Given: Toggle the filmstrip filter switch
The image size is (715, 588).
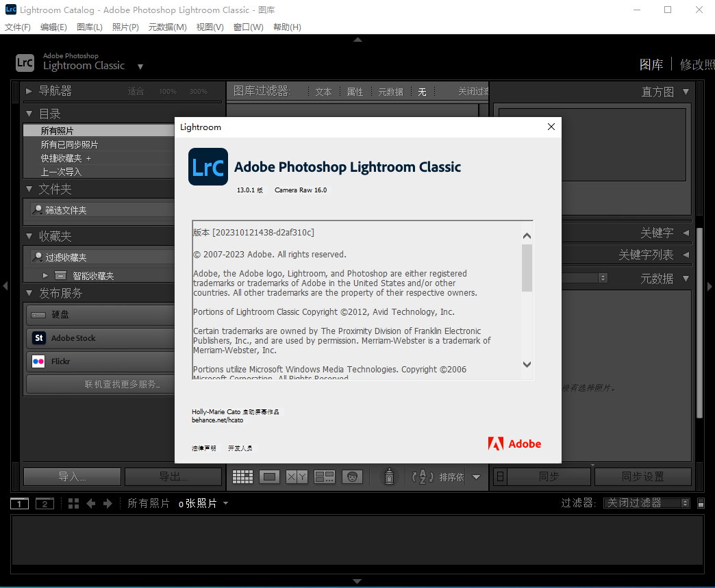Looking at the screenshot, I should point(701,503).
